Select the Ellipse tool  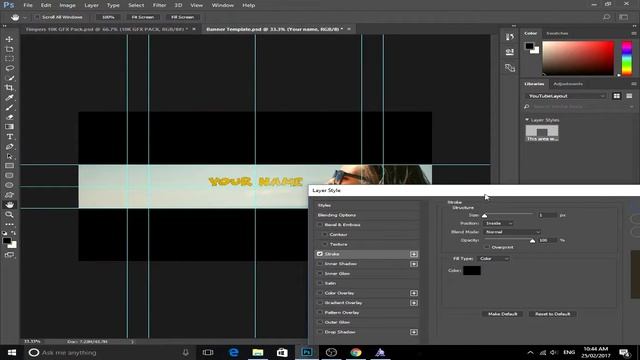click(9, 185)
